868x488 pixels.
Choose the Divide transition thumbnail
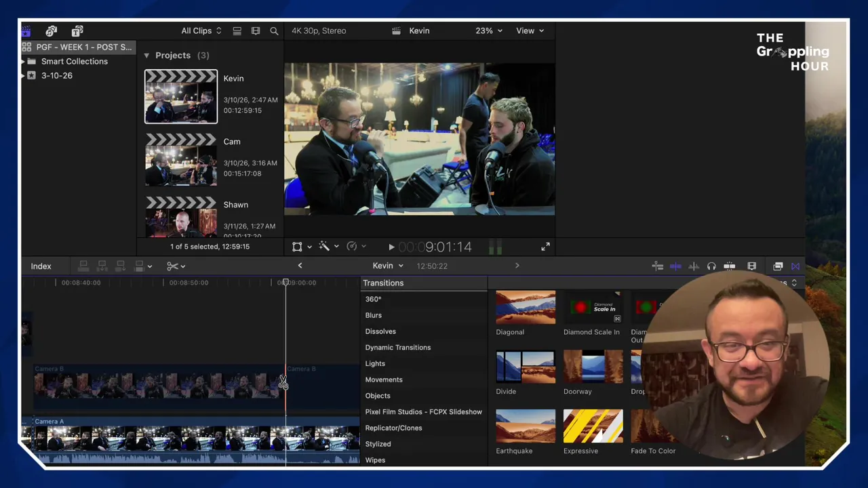(526, 367)
